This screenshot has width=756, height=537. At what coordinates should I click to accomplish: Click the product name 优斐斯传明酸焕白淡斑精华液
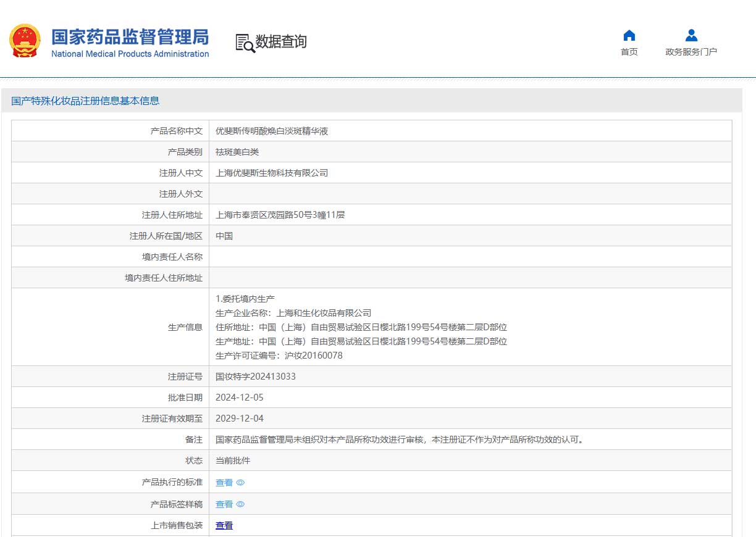[x=272, y=131]
